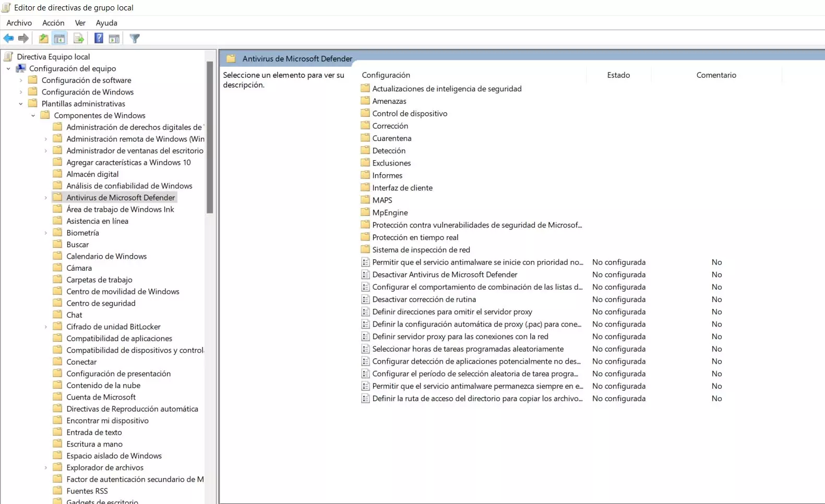Expand Administrador de ventanas del escritorio node
This screenshot has width=825, height=504.
click(46, 151)
